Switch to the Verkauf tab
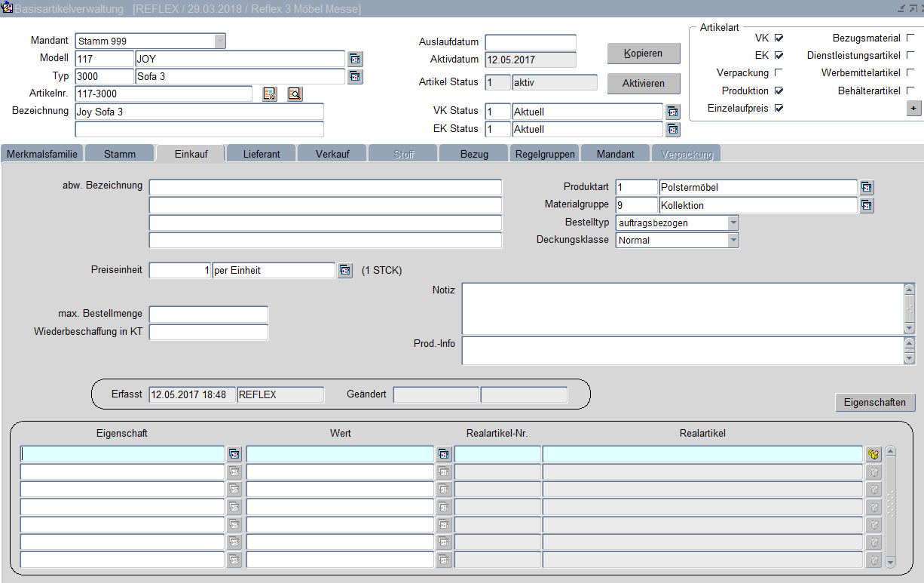The height and width of the screenshot is (583, 924). (x=332, y=154)
